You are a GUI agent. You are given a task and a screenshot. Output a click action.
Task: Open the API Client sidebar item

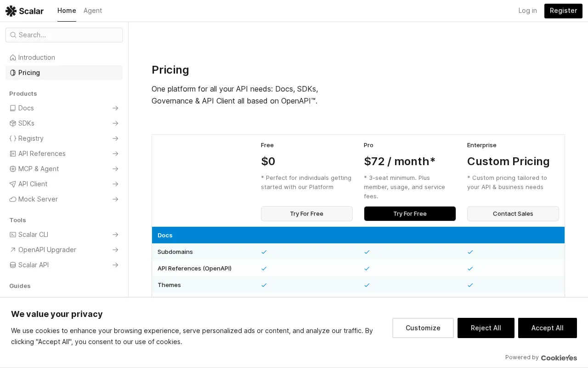coord(64,184)
